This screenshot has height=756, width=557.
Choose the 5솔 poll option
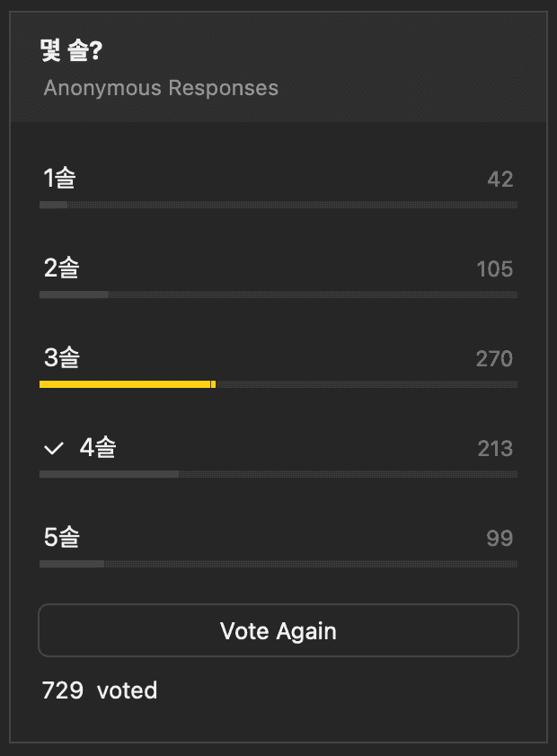pos(61,538)
